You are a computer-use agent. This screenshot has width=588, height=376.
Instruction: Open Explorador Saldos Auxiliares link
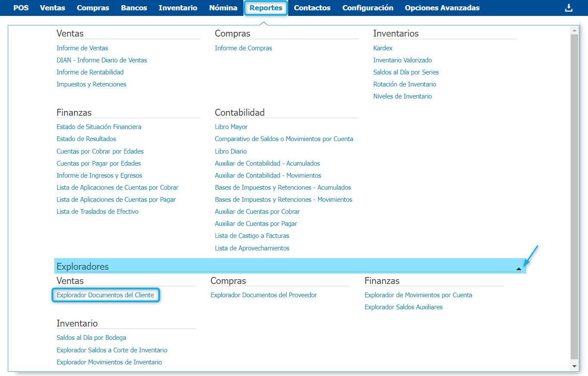(404, 307)
